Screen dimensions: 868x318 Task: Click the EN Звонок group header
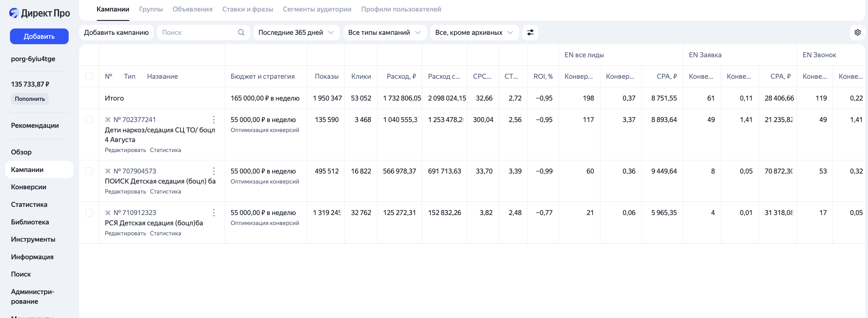pyautogui.click(x=819, y=55)
